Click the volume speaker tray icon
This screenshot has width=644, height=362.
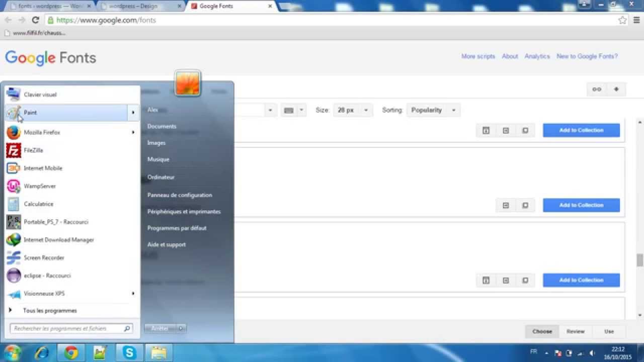click(x=592, y=353)
